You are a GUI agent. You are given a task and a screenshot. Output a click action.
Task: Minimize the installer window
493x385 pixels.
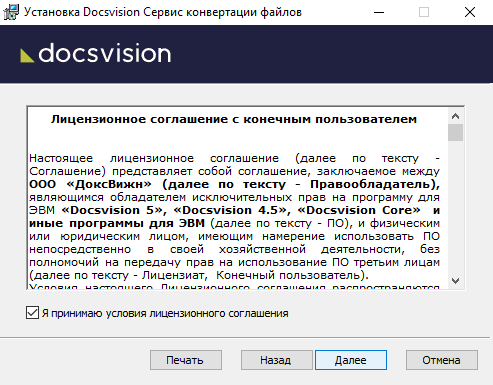click(379, 12)
